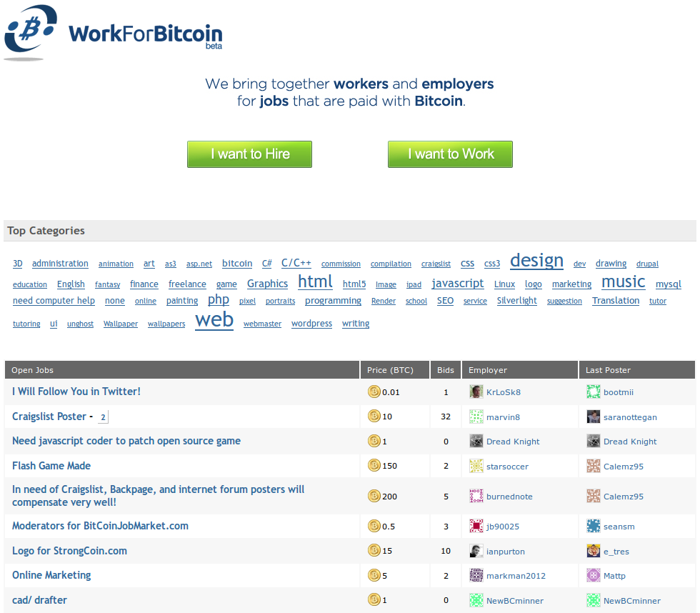Click seansm's blue avatar icon
Viewport: 700px width, 613px height.
point(593,526)
